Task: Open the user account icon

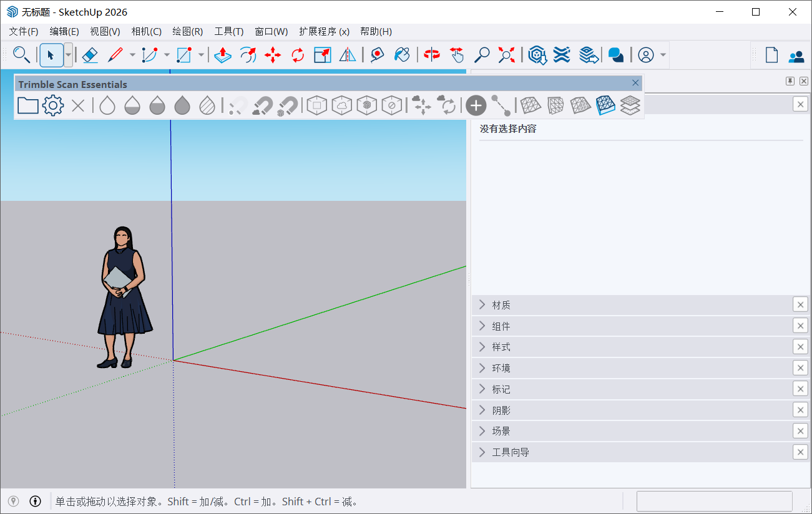Action: [646, 55]
